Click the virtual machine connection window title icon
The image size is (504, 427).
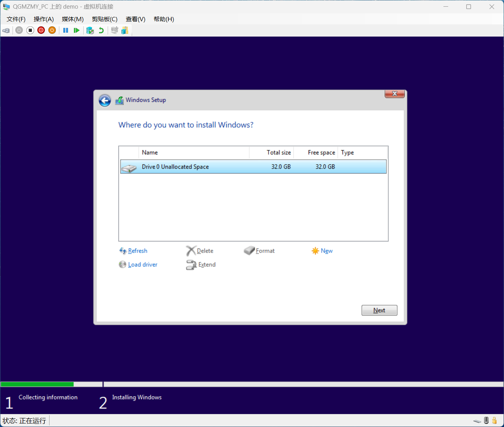coord(6,7)
